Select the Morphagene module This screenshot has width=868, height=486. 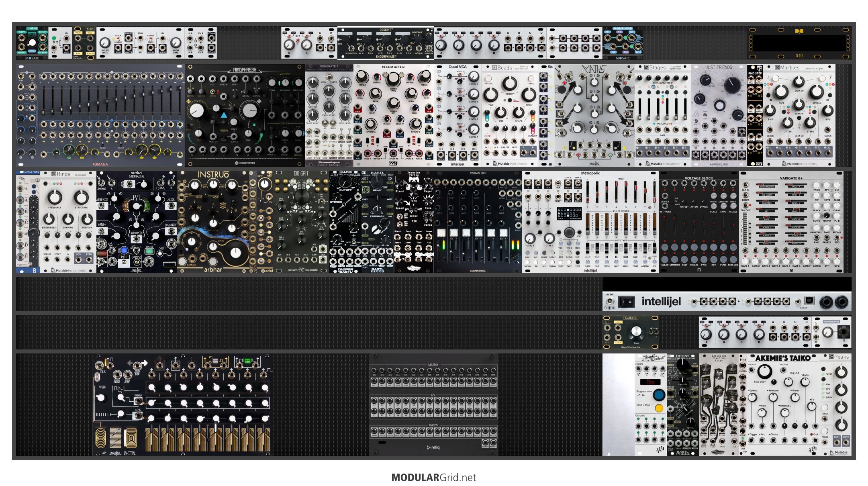click(137, 222)
